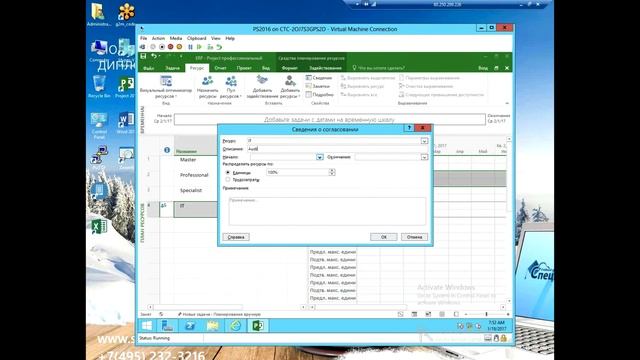Screen dimensions: 640x360
Task: Open Добавить ресурсы ribbon dropdown
Action: tap(290, 87)
